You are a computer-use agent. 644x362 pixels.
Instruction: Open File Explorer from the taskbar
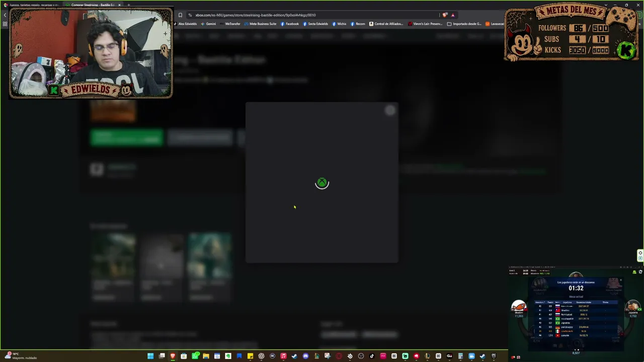[x=206, y=356]
